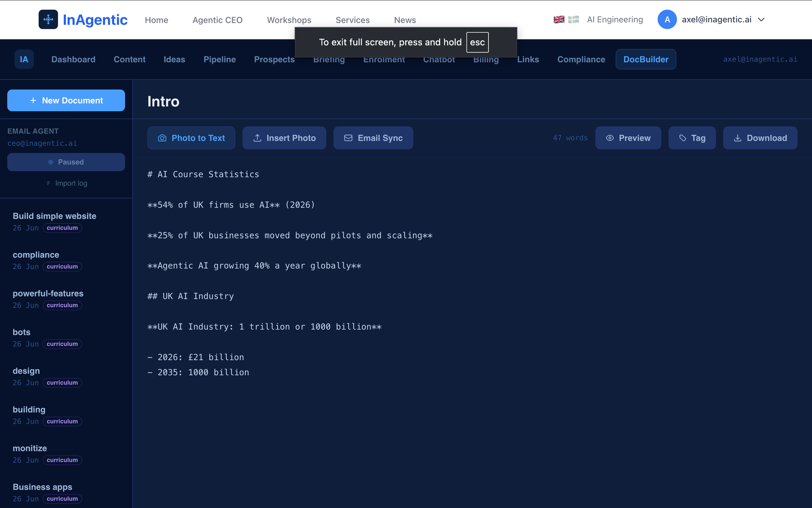Click the eye icon on Preview
Viewport: 812px width, 508px height.
click(x=610, y=138)
